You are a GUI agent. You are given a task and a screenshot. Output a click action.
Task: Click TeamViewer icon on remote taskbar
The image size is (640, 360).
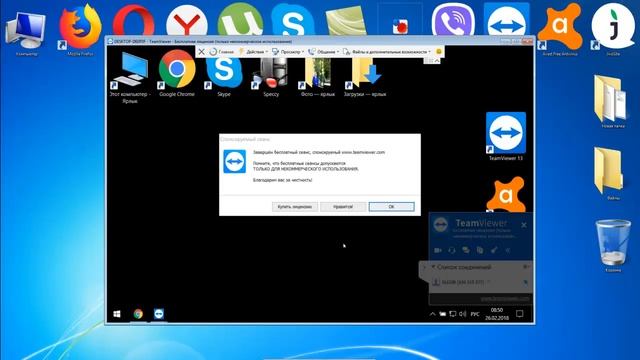click(x=159, y=313)
